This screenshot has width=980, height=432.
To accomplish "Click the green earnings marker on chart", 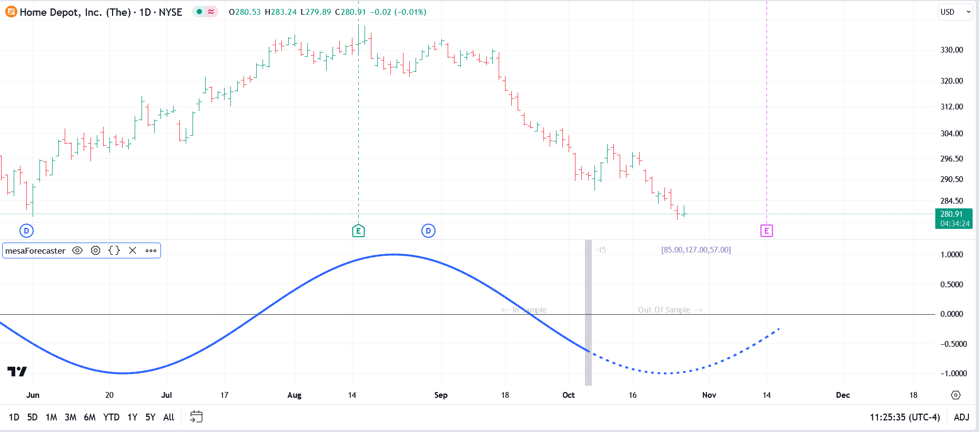I will pyautogui.click(x=358, y=230).
